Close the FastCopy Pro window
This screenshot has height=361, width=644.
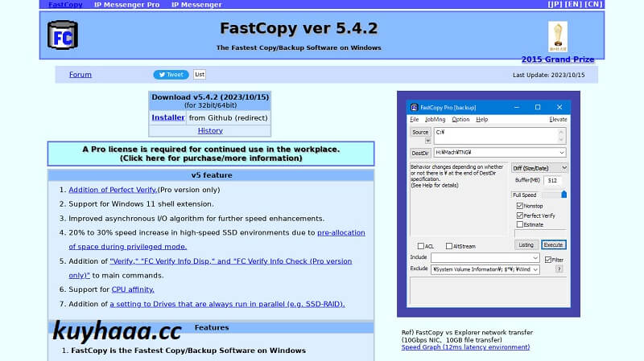[x=559, y=107]
